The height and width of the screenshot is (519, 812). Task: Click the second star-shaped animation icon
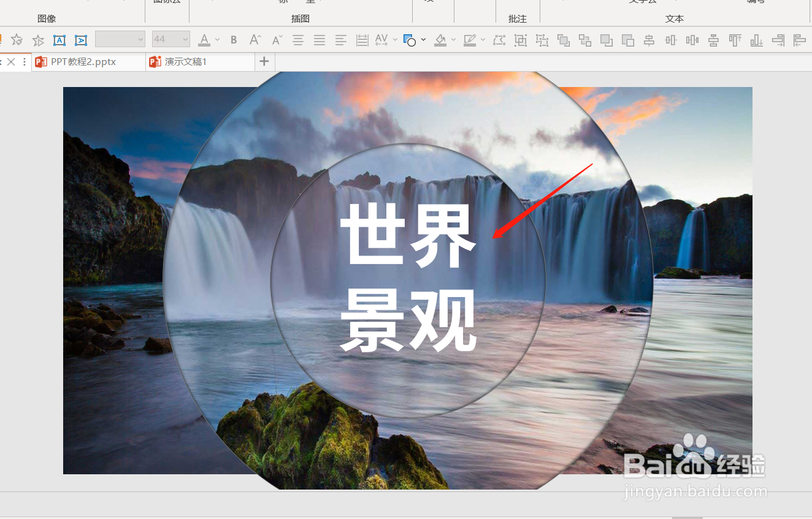38,40
